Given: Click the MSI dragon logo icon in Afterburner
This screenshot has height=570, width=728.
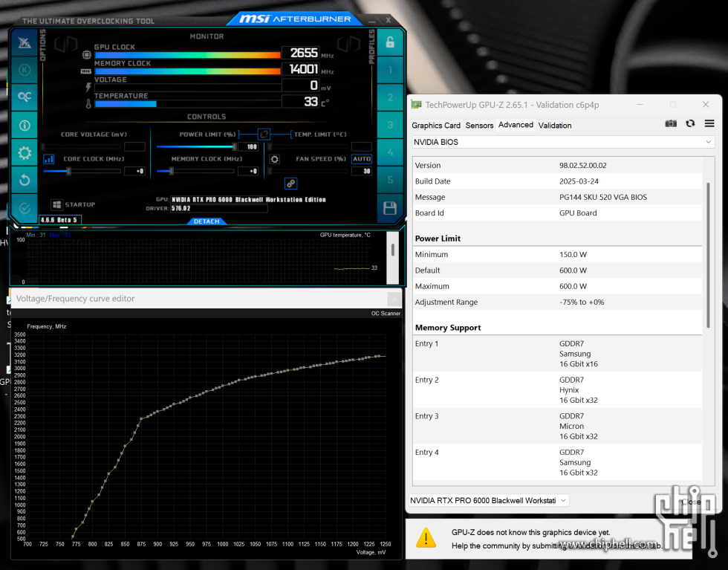Looking at the screenshot, I should click(24, 43).
